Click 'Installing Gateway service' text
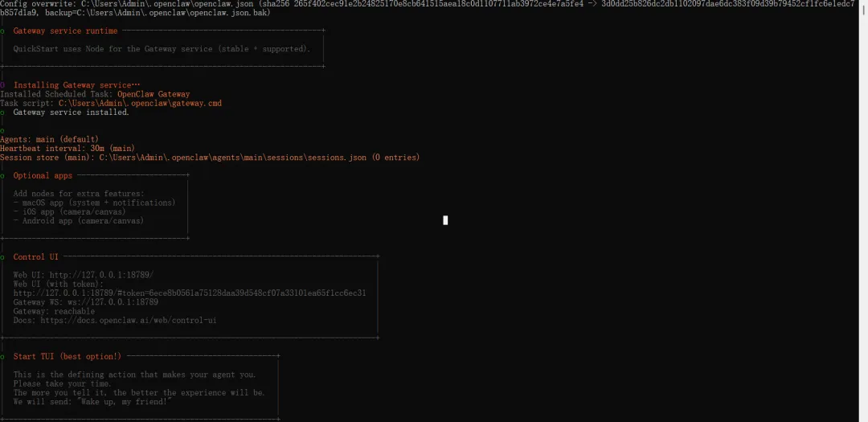This screenshot has width=868, height=422. tap(76, 85)
